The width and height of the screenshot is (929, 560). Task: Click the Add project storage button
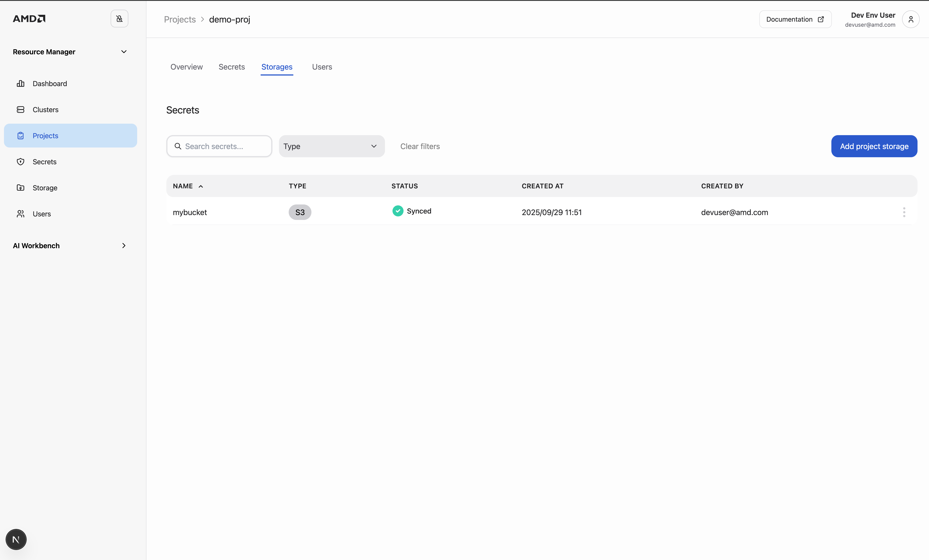874,146
